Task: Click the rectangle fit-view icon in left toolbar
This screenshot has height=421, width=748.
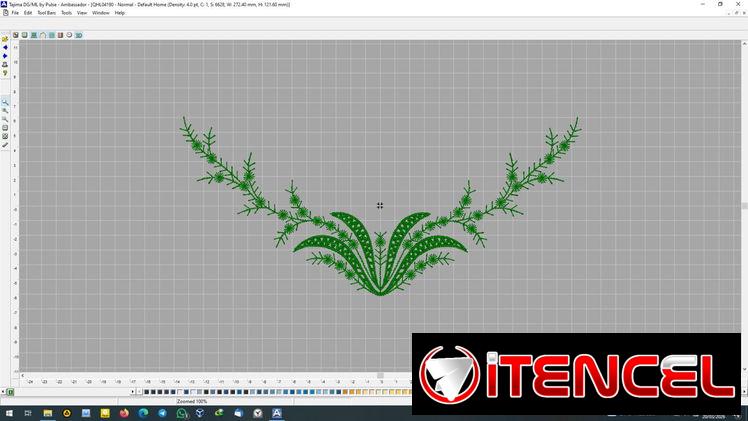Action: click(x=5, y=128)
